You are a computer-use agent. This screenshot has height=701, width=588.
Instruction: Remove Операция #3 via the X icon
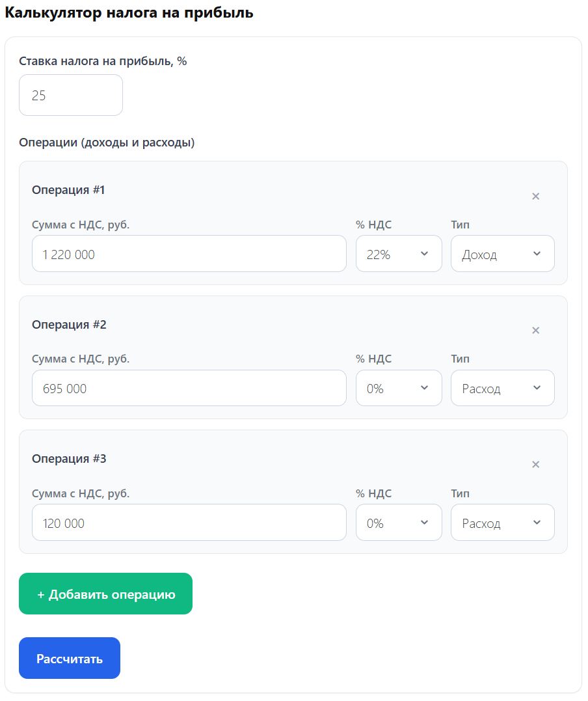click(x=535, y=465)
